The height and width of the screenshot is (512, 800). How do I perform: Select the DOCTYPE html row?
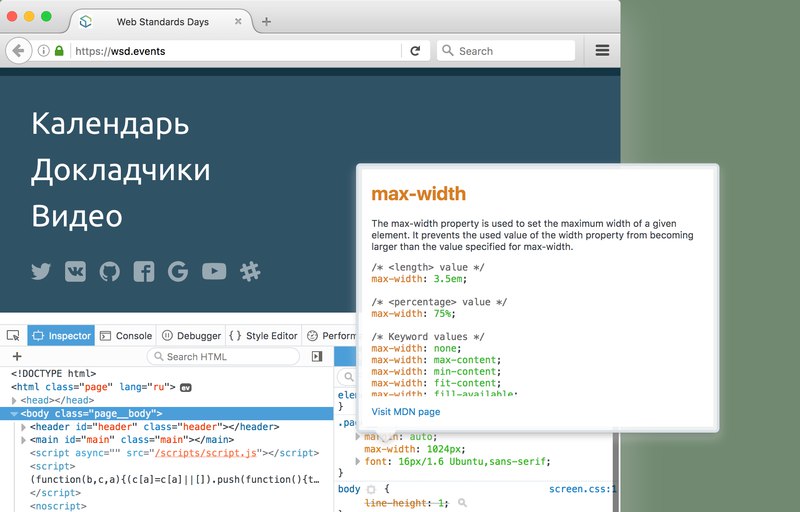point(167,374)
